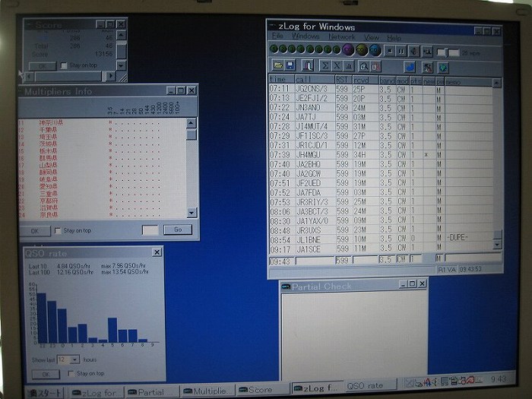
Task: Click the callsign entry field in zLog
Action: 315,260
